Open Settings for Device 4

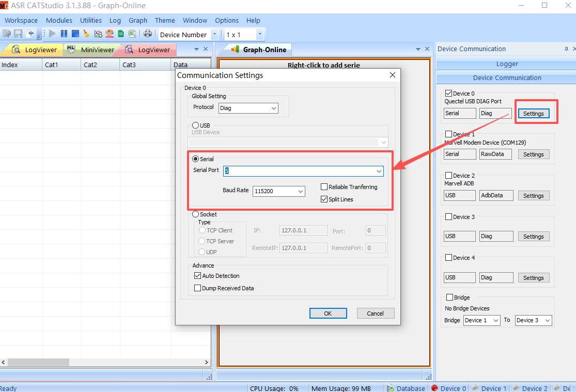(534, 278)
